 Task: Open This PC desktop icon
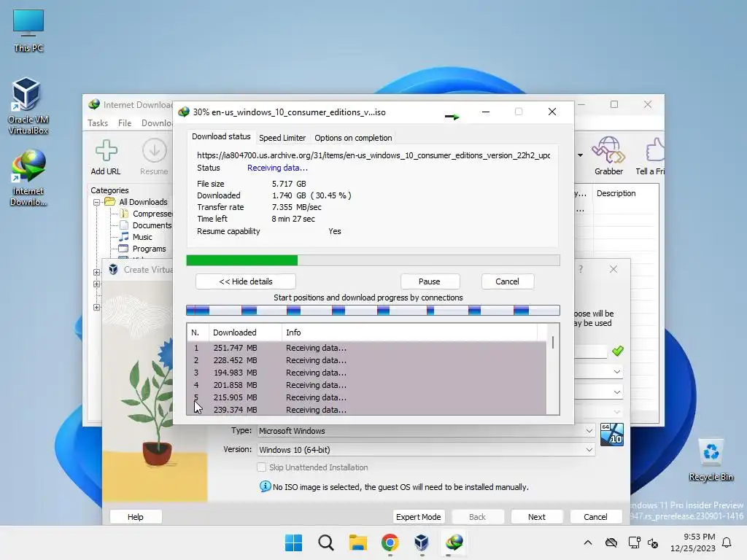[28, 31]
